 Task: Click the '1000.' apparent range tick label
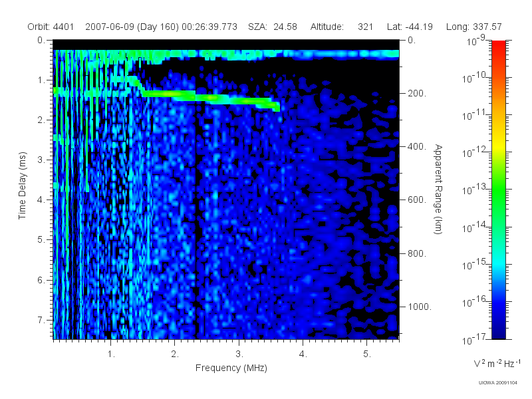(x=420, y=307)
